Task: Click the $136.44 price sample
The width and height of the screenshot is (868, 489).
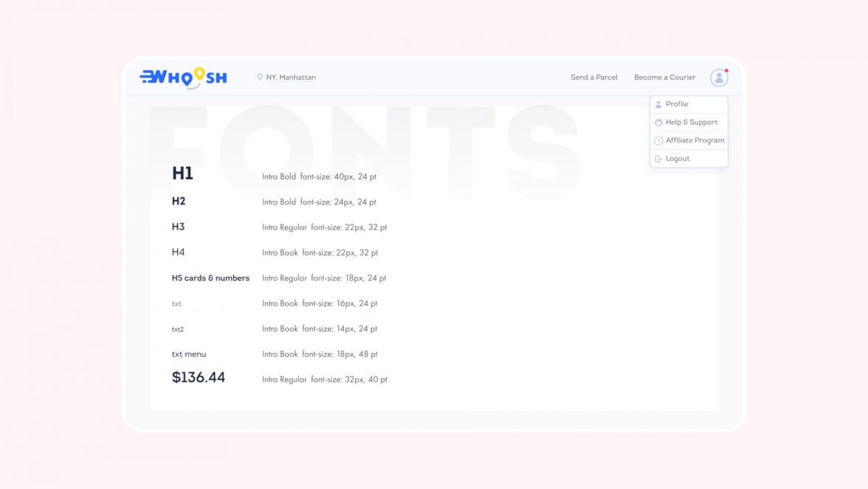Action: point(198,377)
